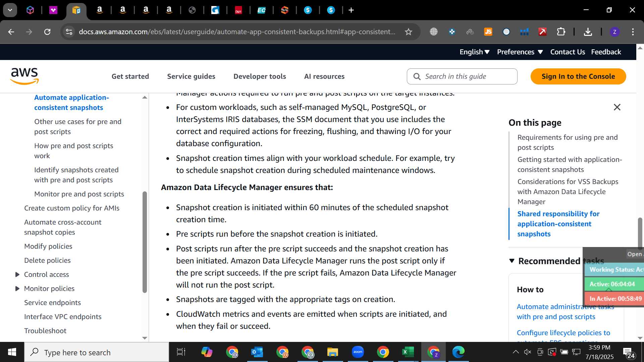Click the Feedback link
Viewport: 644px width, 362px height.
coord(606,52)
